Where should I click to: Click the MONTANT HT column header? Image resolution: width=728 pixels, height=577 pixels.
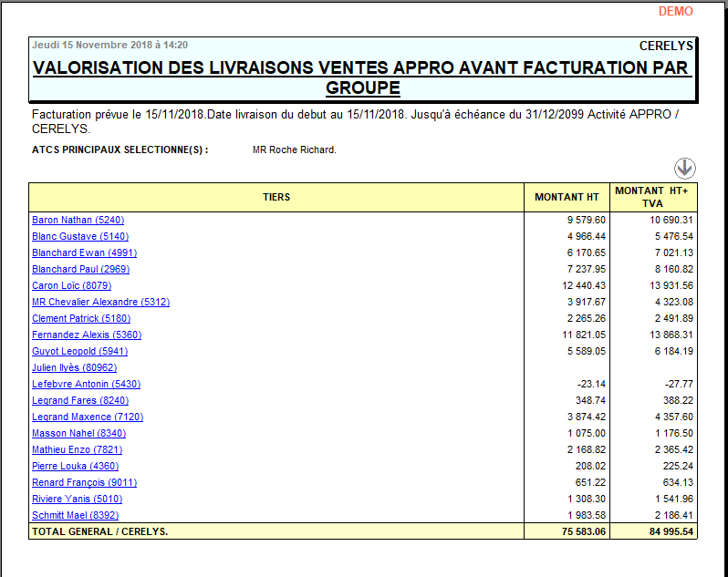(567, 197)
